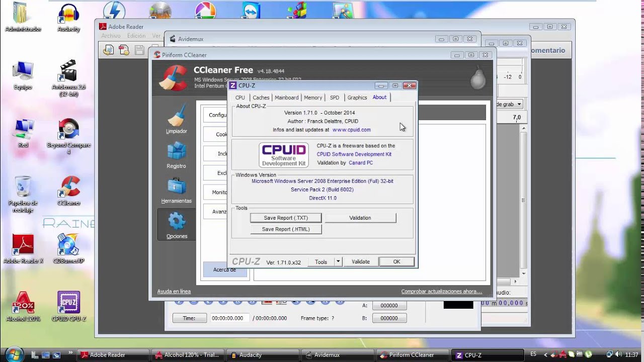Select the Avanzadas option in CCleaner
The image size is (644, 362).
[216, 212]
